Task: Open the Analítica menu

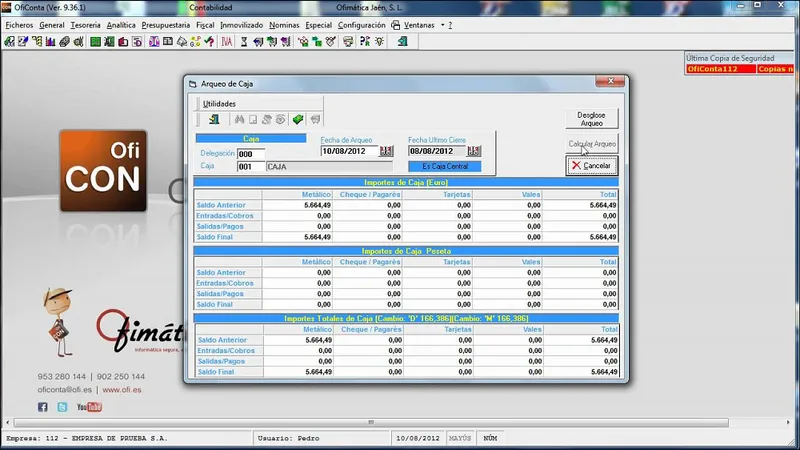Action: (x=121, y=25)
